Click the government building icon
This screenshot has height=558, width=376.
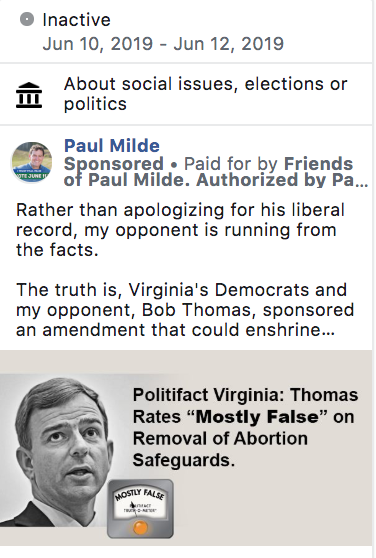(29, 95)
